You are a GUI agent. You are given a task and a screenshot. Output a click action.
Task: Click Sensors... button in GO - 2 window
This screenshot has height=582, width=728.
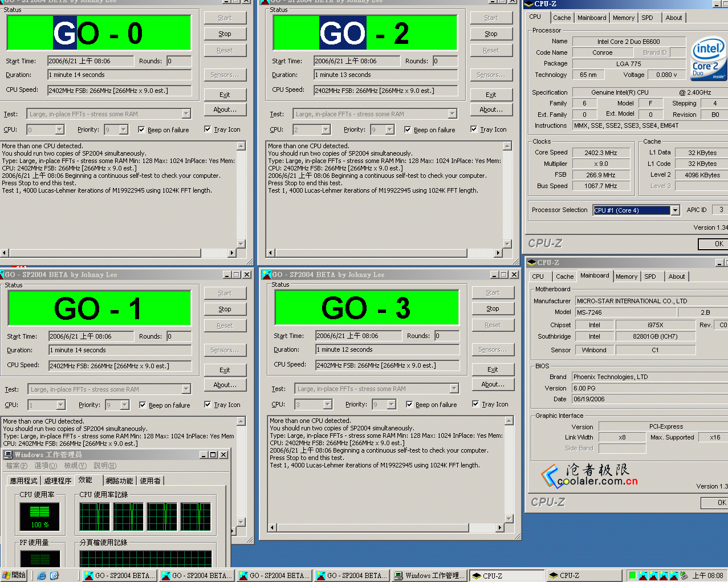click(x=491, y=75)
